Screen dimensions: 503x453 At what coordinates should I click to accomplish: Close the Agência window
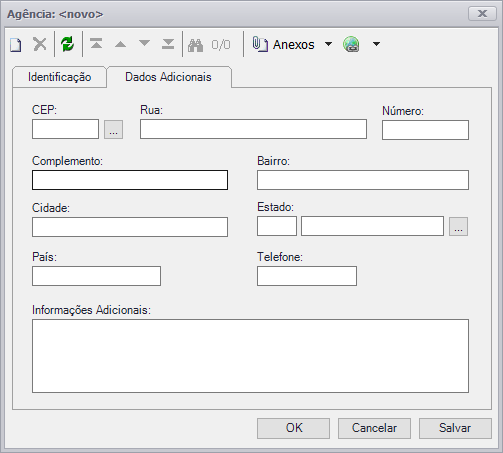tap(482, 14)
